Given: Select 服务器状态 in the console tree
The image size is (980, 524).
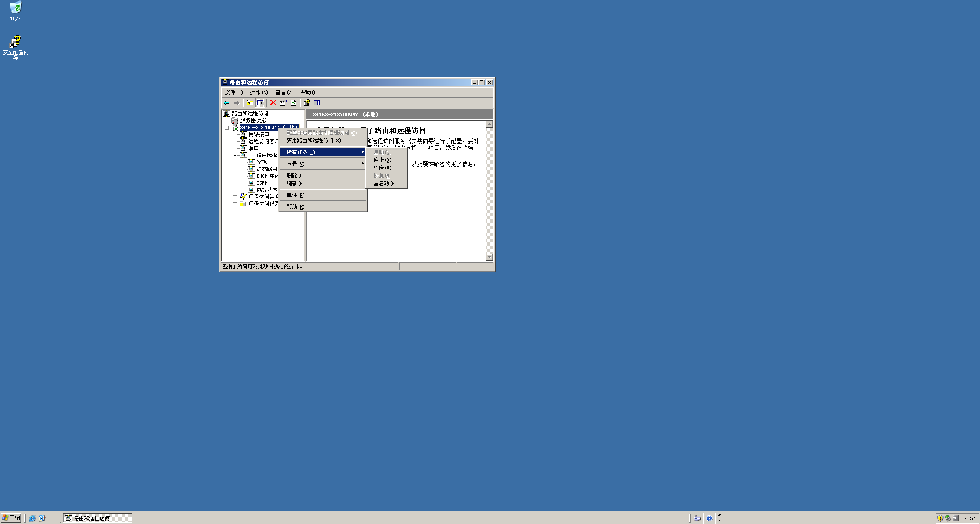Looking at the screenshot, I should tap(253, 121).
